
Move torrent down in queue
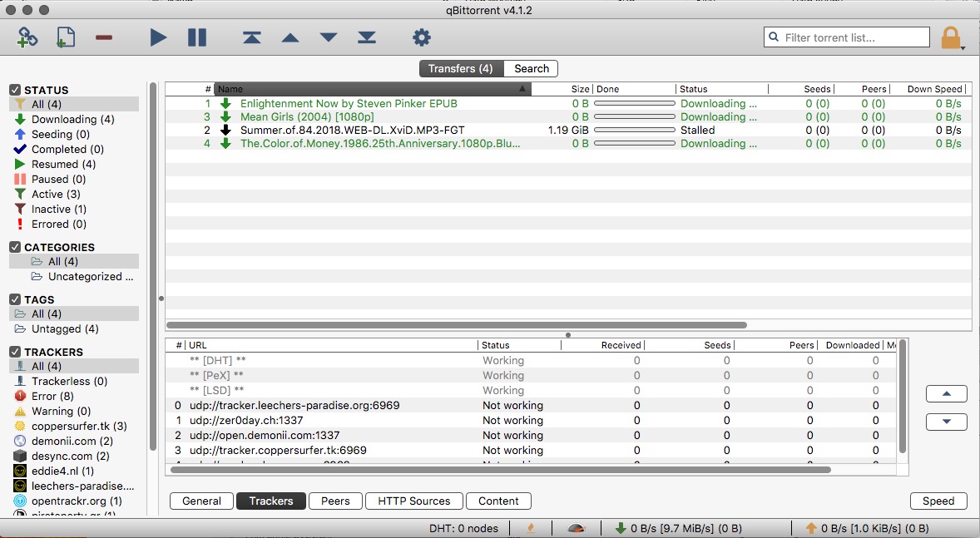coord(328,38)
